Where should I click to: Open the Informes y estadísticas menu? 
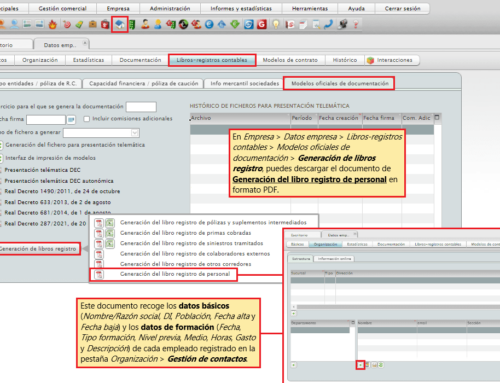(x=241, y=8)
